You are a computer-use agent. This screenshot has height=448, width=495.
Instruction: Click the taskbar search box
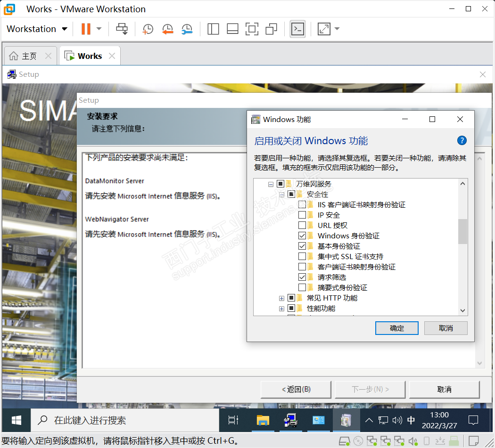tap(125, 420)
